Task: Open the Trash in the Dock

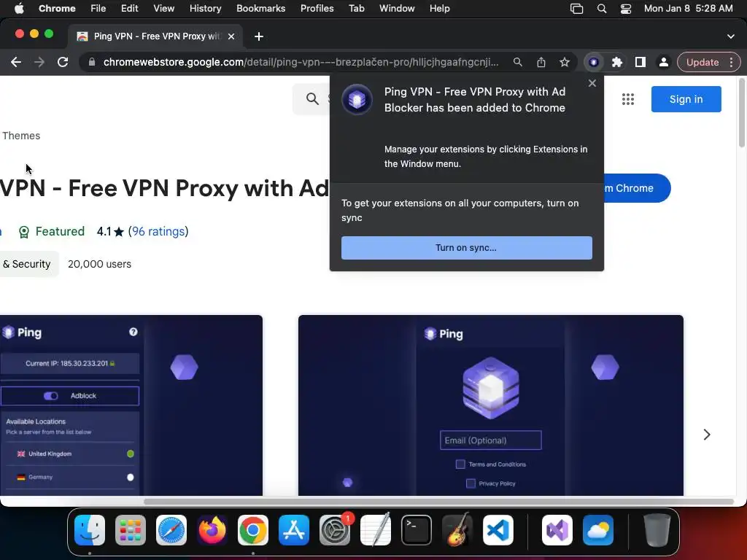Action: coord(657,530)
